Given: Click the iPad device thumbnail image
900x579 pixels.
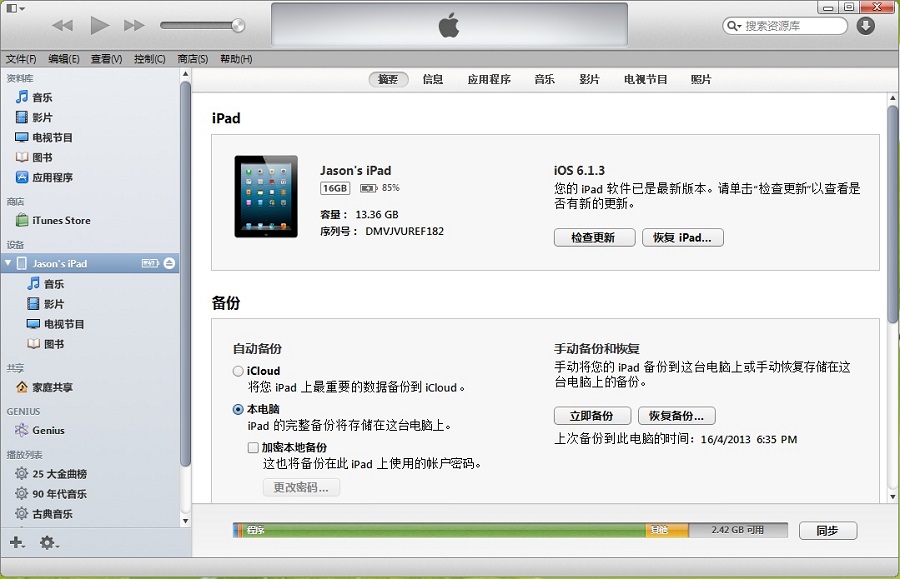Looking at the screenshot, I should point(266,196).
